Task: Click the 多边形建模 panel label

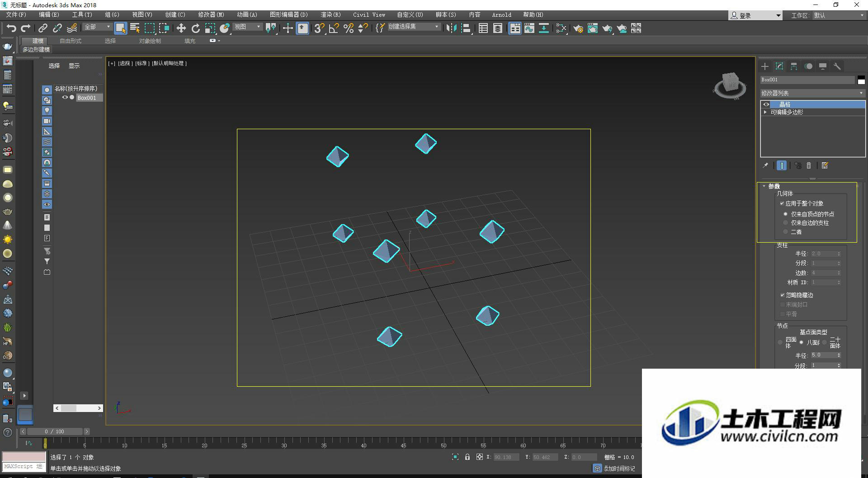Action: pyautogui.click(x=36, y=49)
